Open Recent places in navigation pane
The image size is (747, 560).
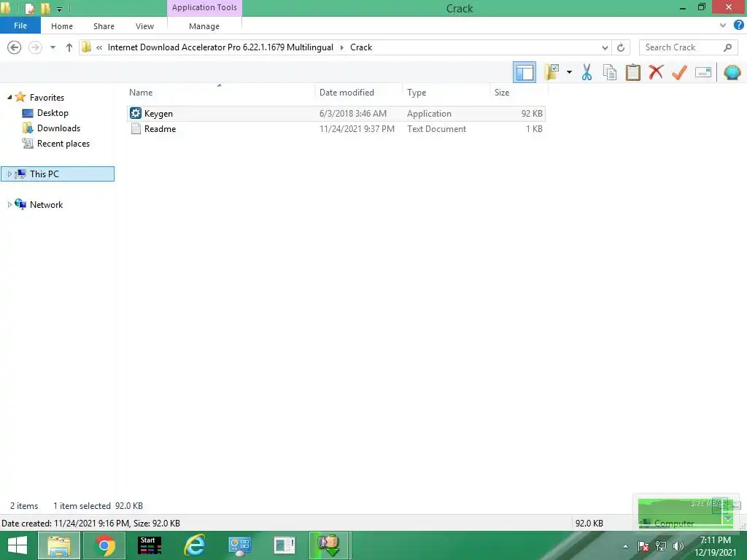click(x=63, y=144)
